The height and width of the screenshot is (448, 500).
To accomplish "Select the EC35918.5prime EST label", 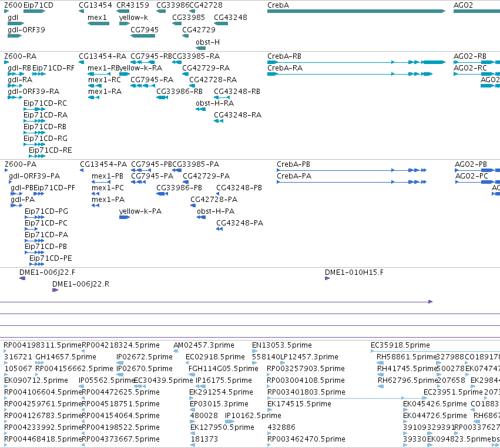I will [400, 345].
